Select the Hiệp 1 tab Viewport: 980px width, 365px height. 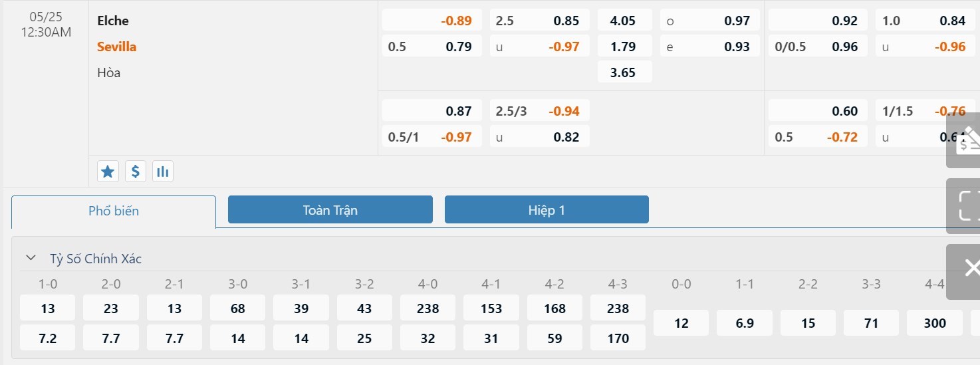547,210
